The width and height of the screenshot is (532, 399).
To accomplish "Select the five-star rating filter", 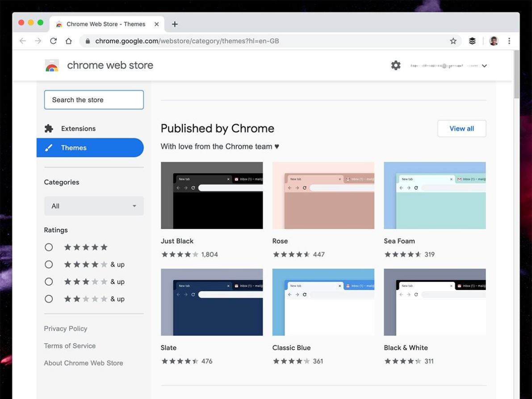I will 49,247.
